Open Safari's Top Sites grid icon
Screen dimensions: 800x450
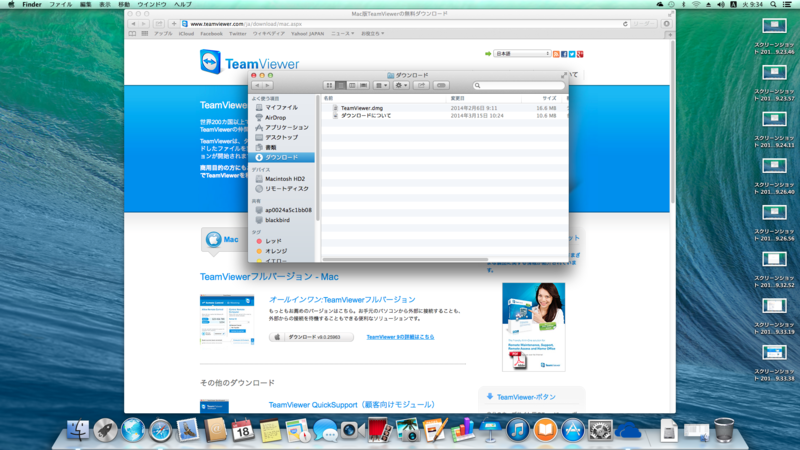[145, 34]
